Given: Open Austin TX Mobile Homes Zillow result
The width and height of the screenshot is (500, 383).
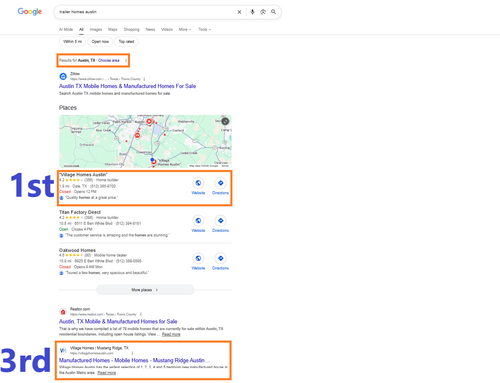Looking at the screenshot, I should pyautogui.click(x=127, y=86).
